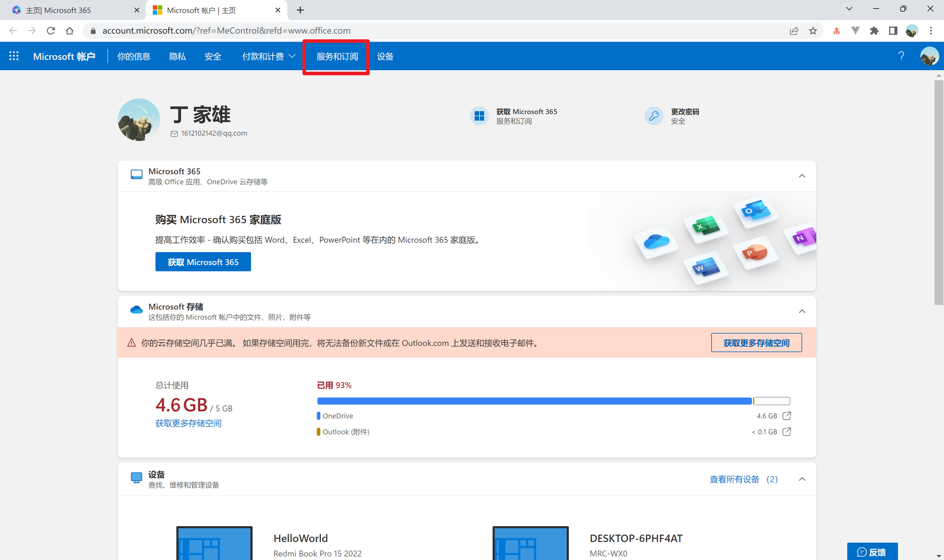Collapse the 设备 card
This screenshot has width=944, height=560.
pos(802,479)
